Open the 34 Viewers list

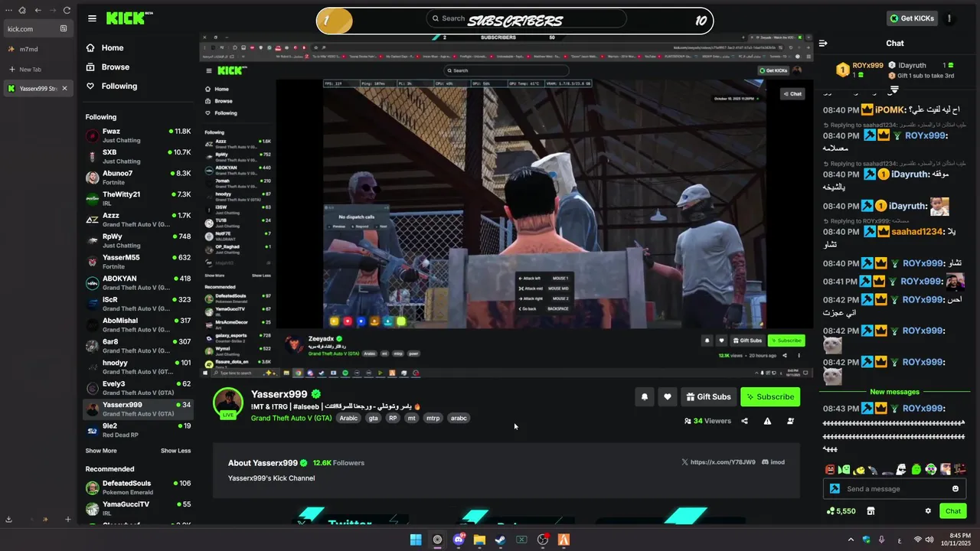click(x=707, y=421)
